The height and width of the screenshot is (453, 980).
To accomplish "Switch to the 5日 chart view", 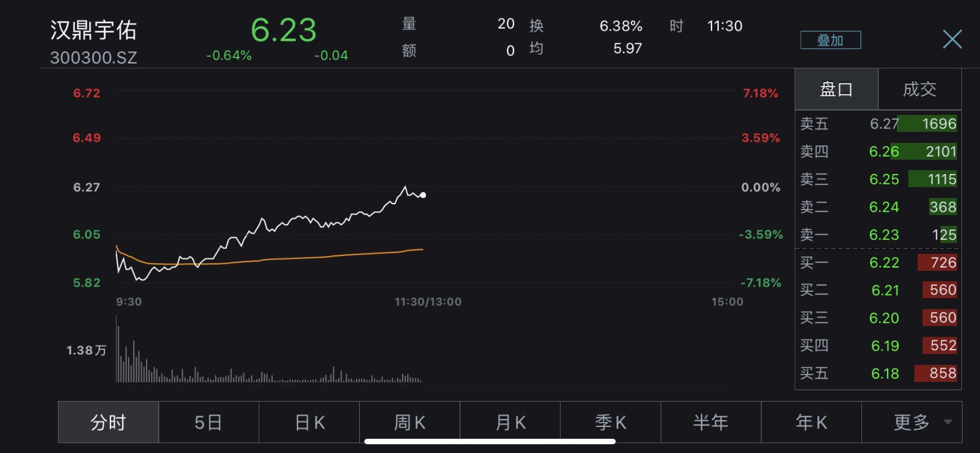I will tap(208, 422).
